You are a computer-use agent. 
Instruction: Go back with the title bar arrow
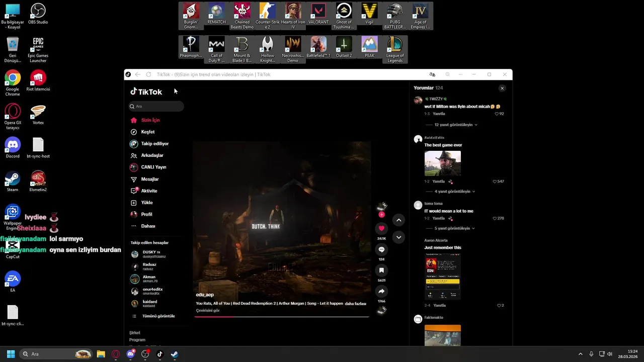point(137,74)
